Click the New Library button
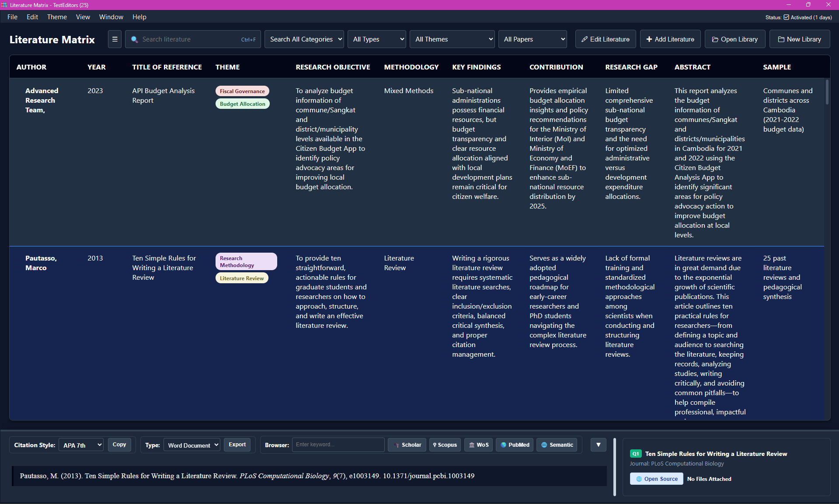The height and width of the screenshot is (504, 839). (800, 39)
